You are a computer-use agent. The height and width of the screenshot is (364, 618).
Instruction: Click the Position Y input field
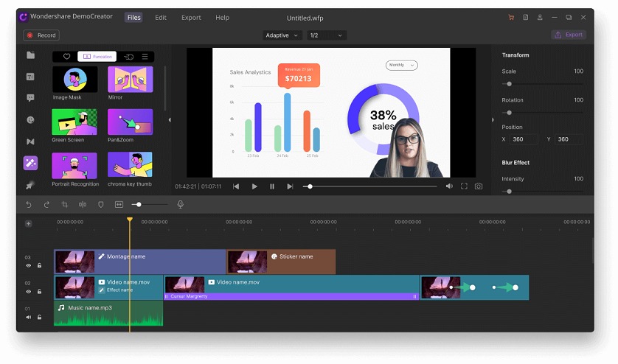[x=569, y=139]
